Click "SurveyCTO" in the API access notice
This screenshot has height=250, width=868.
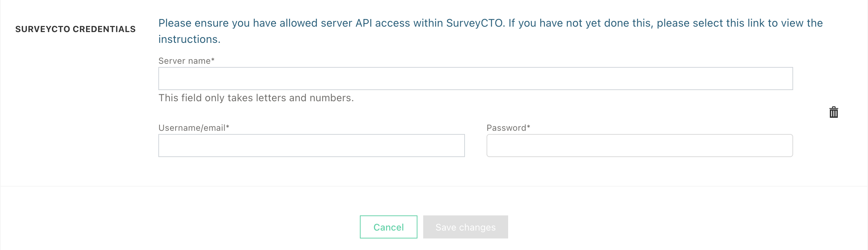(475, 23)
